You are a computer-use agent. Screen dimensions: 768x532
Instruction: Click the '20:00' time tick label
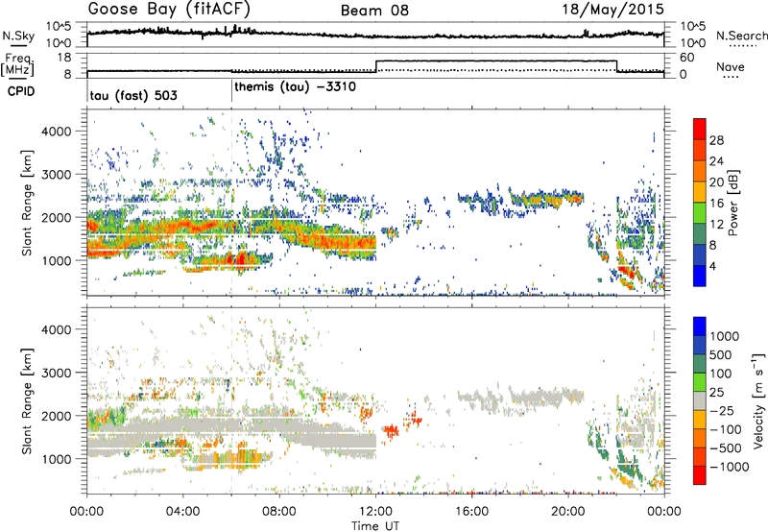(567, 512)
